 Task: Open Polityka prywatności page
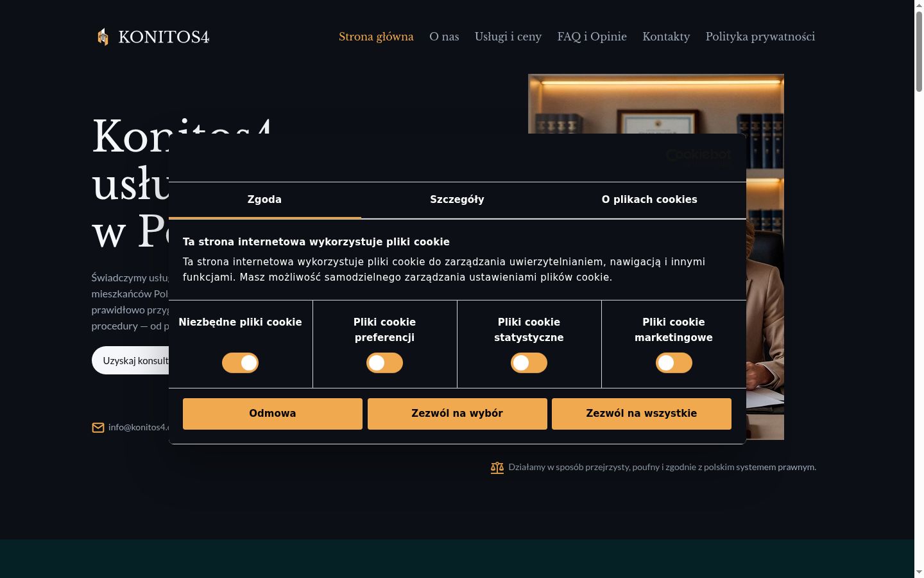pos(760,37)
